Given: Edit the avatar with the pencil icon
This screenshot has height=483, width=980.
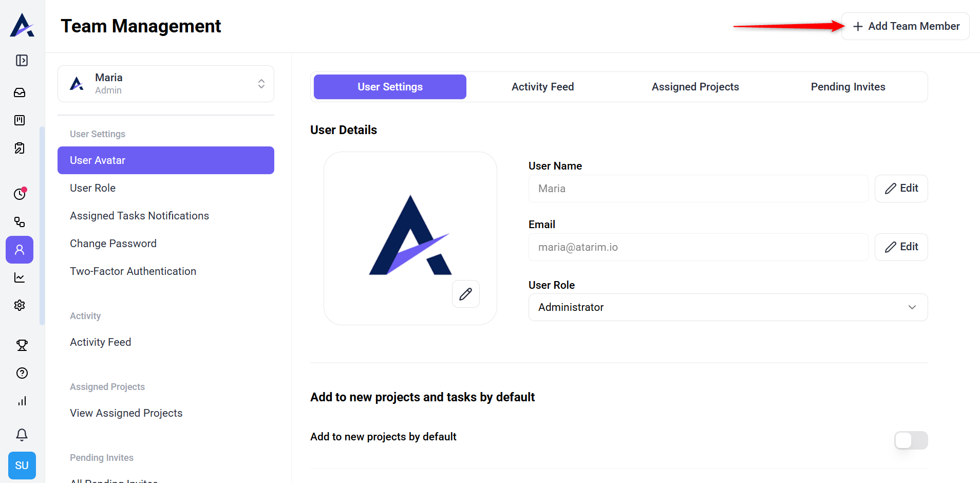Looking at the screenshot, I should 465,294.
